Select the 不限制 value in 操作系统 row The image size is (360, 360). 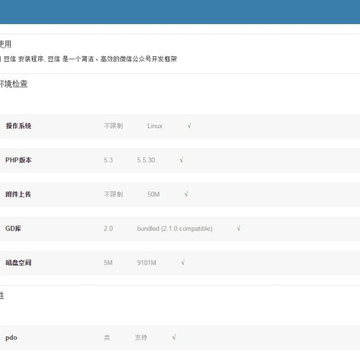113,126
